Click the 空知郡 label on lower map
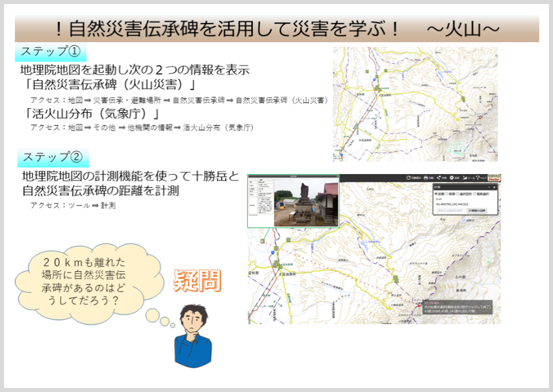Screen dimensions: 553x392 (253, 273)
